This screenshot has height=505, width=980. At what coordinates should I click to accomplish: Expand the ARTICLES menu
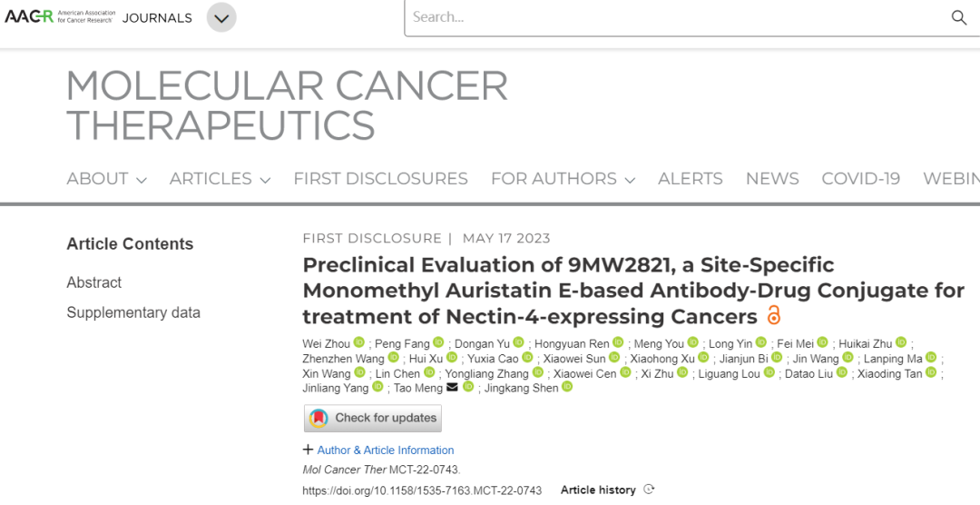(x=220, y=179)
